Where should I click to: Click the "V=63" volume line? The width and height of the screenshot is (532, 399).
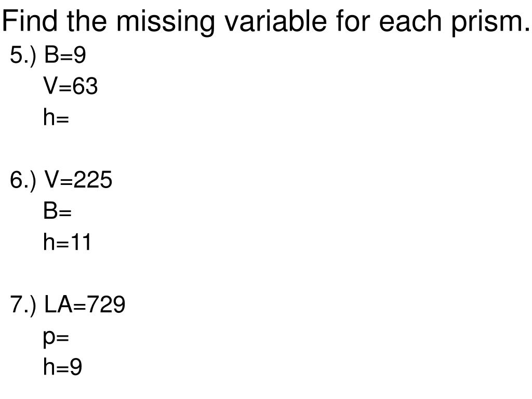(x=71, y=87)
